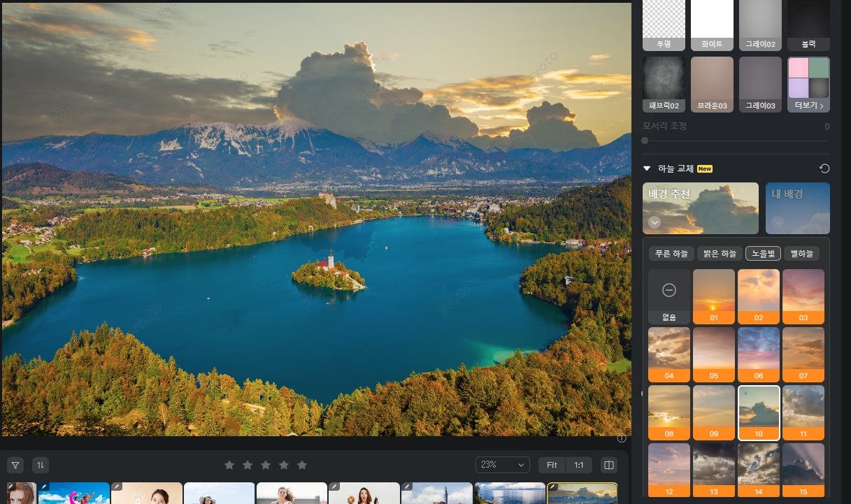Reset the 하늘 교체 sky replacement section
851x504 pixels.
pyautogui.click(x=824, y=168)
